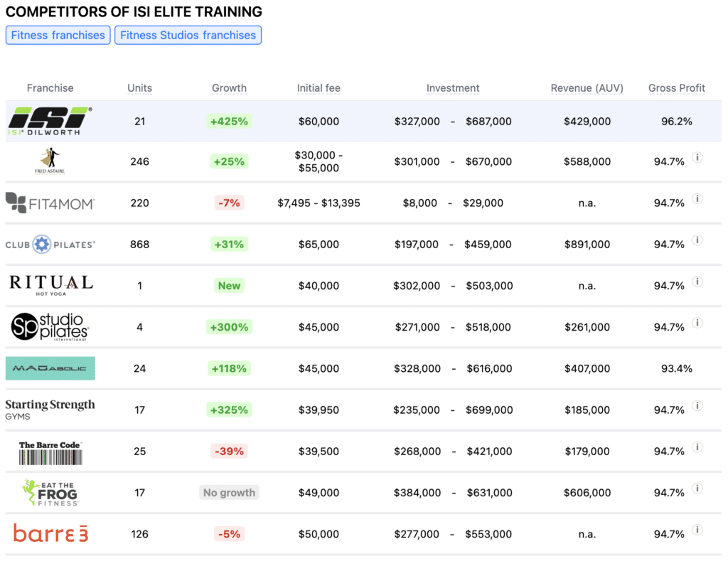
Task: Open the Fitness franchises tag
Action: [x=58, y=36]
